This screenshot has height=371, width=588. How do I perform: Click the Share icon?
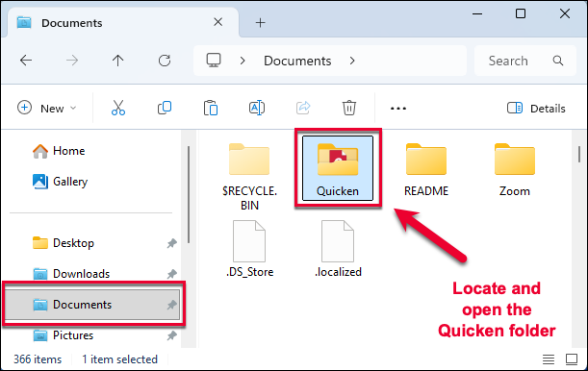coord(303,108)
